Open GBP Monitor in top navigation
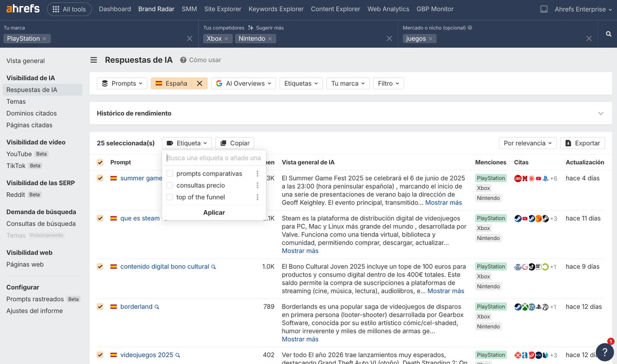Viewport: 617px width, 364px height. tap(435, 9)
